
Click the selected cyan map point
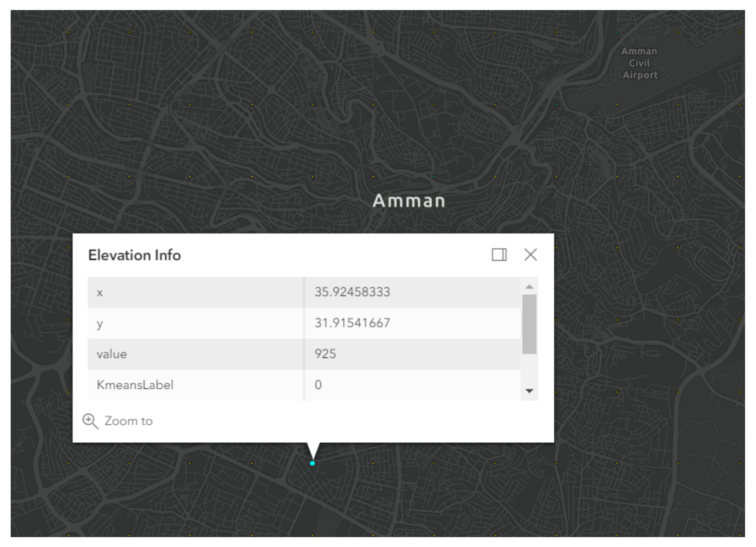click(x=312, y=463)
